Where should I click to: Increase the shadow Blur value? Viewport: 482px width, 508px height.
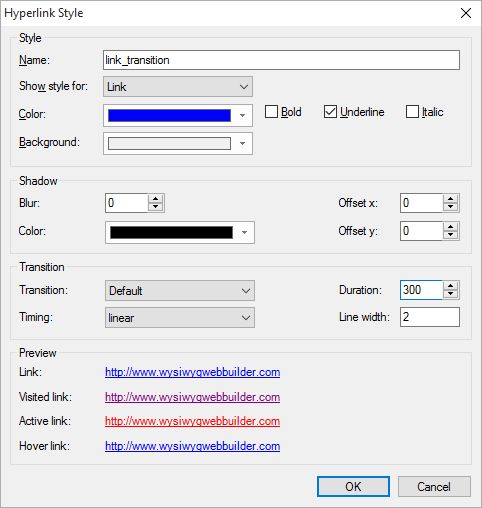(x=155, y=199)
